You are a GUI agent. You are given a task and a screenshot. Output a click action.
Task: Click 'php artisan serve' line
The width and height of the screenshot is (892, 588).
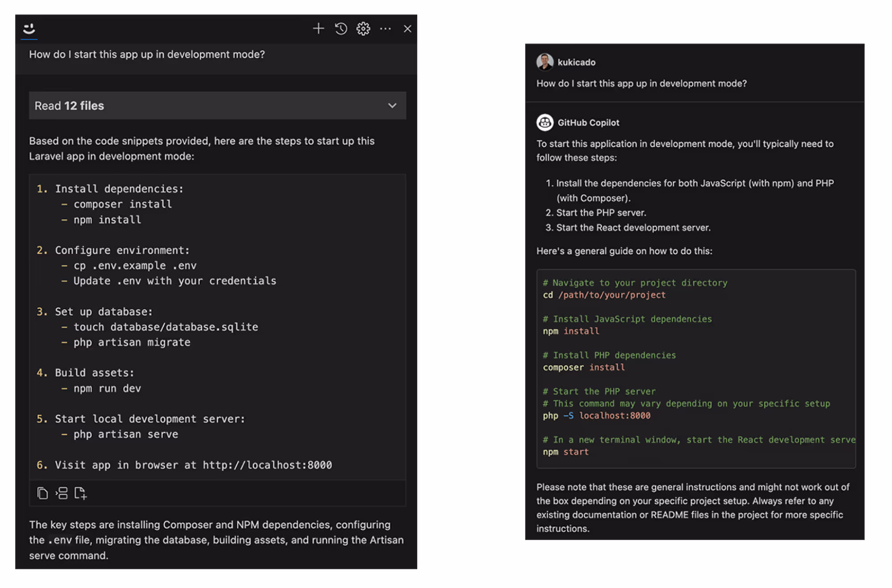click(125, 435)
